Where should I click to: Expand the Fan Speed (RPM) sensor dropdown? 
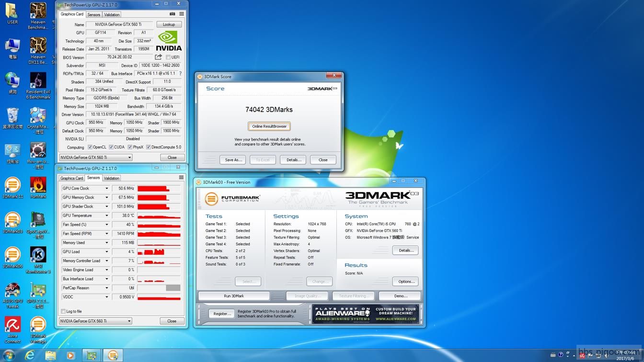tap(106, 234)
